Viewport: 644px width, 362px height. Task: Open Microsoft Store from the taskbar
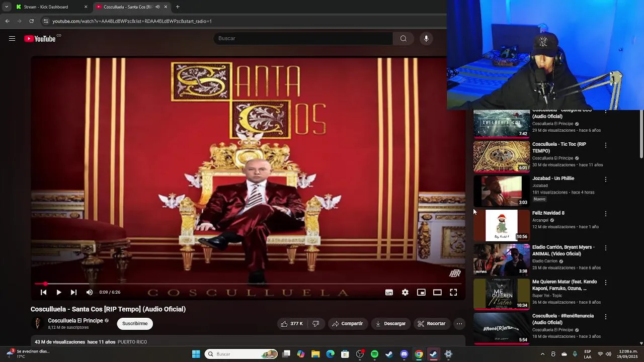coord(345,354)
